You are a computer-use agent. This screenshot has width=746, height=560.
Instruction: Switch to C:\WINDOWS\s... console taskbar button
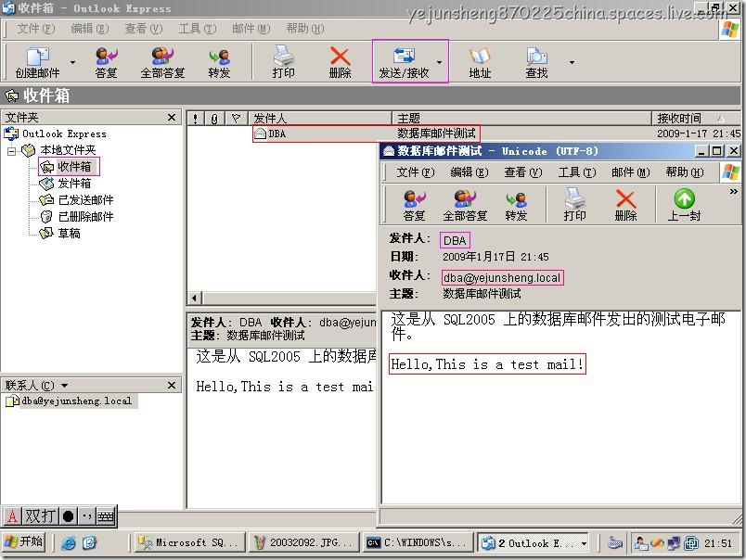(x=418, y=542)
